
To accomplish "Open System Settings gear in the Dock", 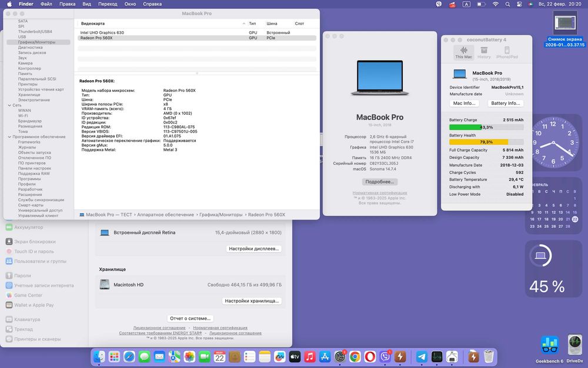I will point(340,356).
